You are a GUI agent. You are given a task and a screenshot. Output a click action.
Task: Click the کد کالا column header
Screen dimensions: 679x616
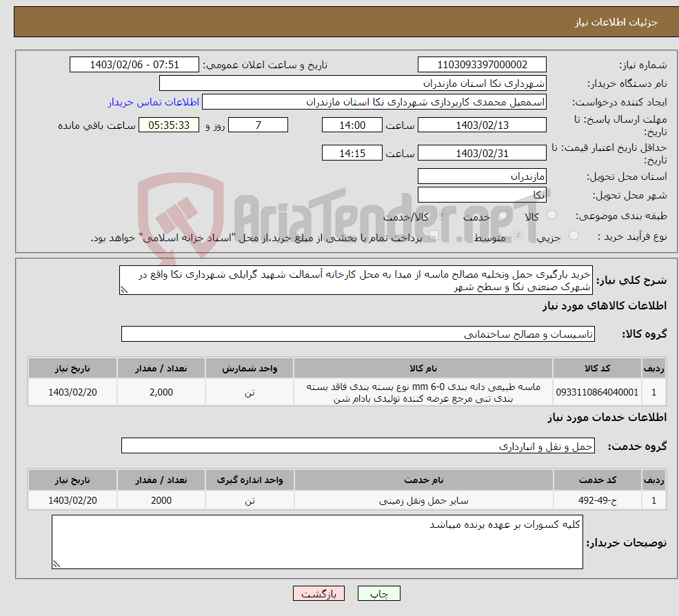click(x=597, y=369)
